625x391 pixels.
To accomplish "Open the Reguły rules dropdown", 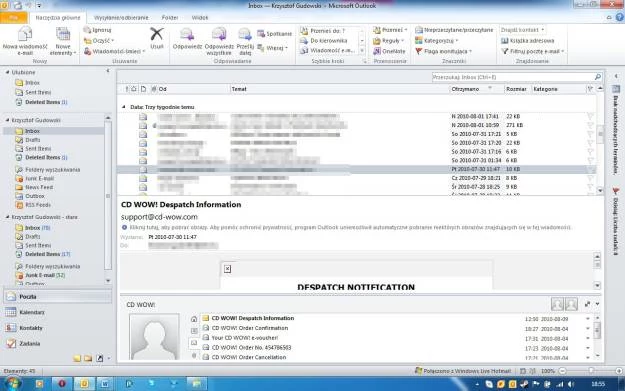I will (x=389, y=41).
